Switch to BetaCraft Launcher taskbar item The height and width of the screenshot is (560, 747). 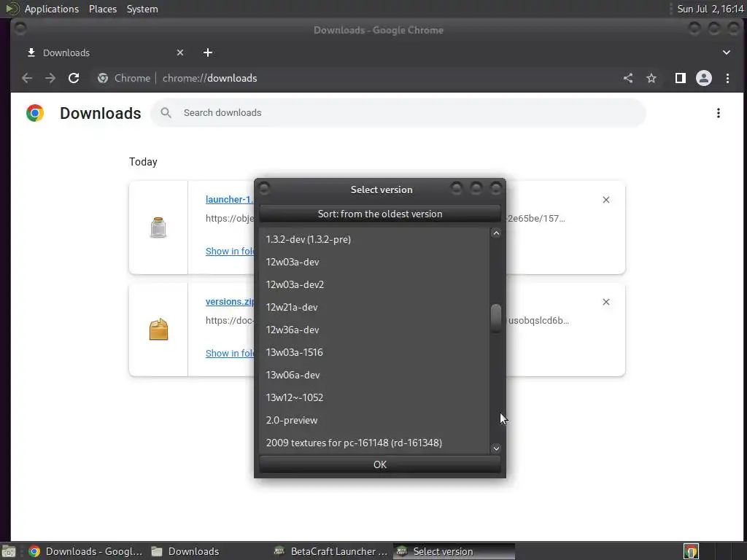pyautogui.click(x=331, y=551)
